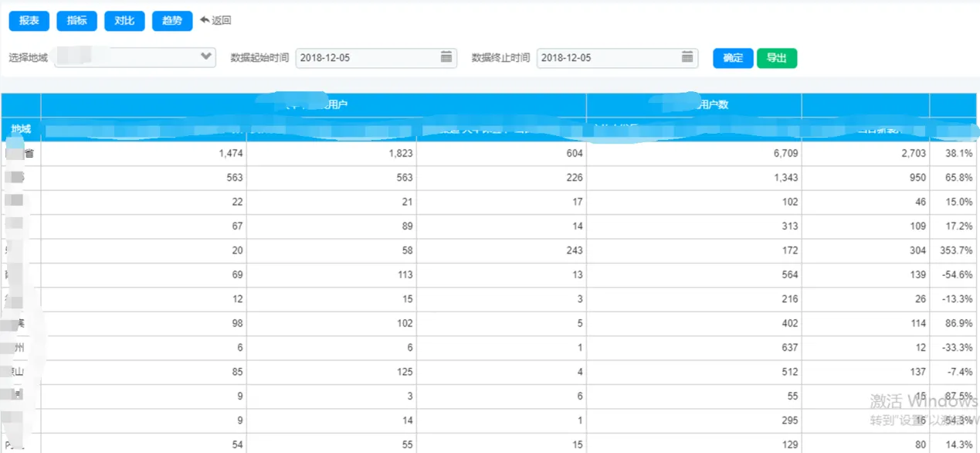The height and width of the screenshot is (453, 980).
Task: Select the cell showing 58
Action: 331,251
